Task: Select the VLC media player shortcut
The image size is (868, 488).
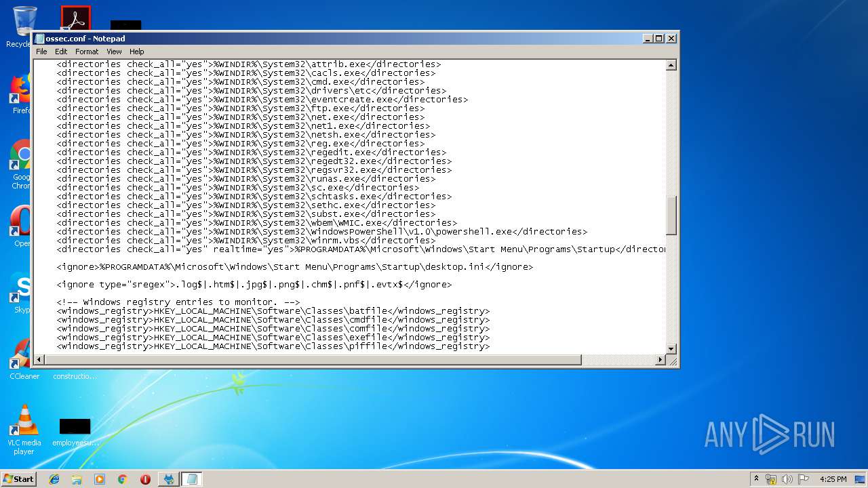Action: point(24,430)
